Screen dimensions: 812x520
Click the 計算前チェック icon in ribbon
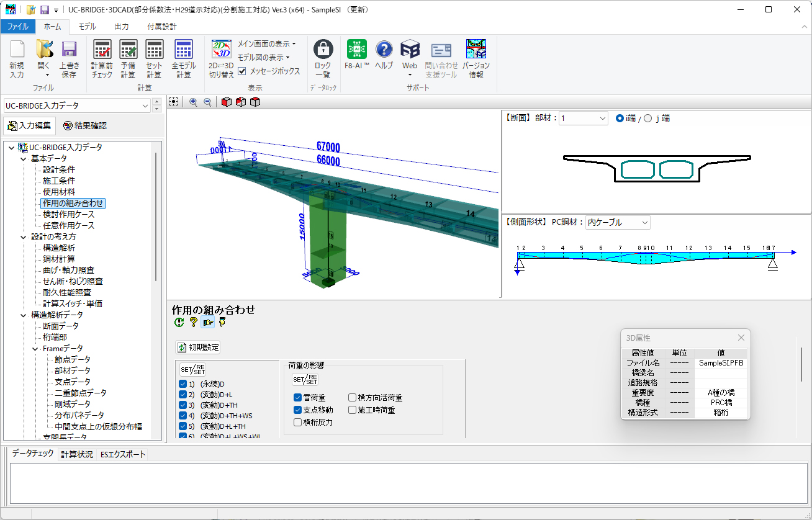pyautogui.click(x=102, y=50)
